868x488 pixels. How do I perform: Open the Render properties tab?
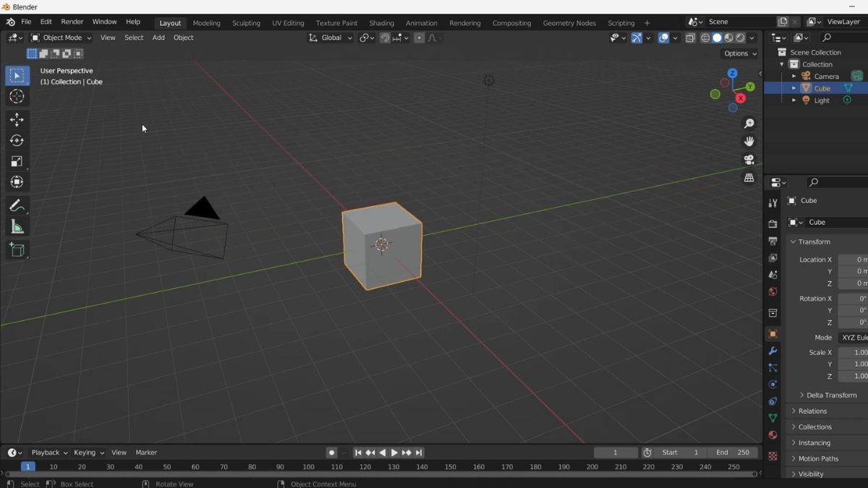click(x=773, y=224)
